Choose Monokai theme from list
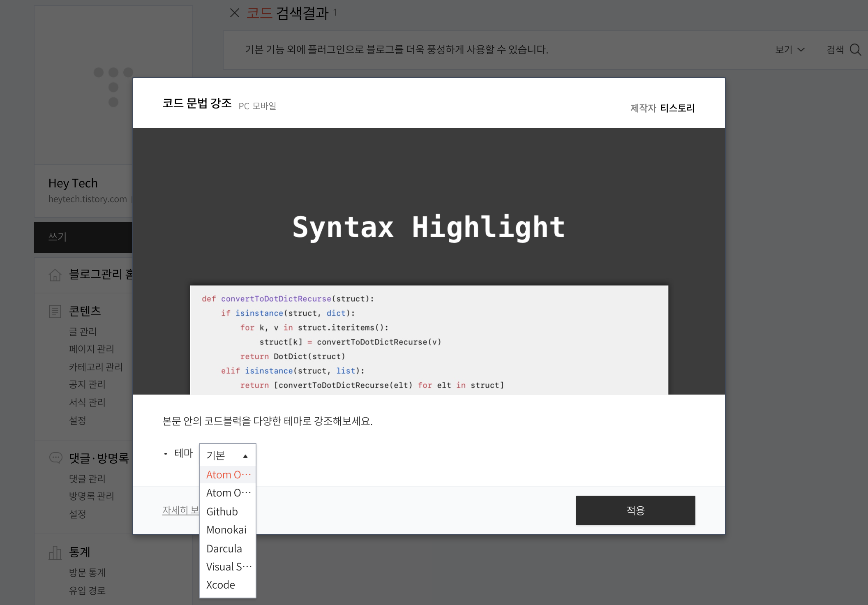This screenshot has height=605, width=868. click(x=226, y=530)
